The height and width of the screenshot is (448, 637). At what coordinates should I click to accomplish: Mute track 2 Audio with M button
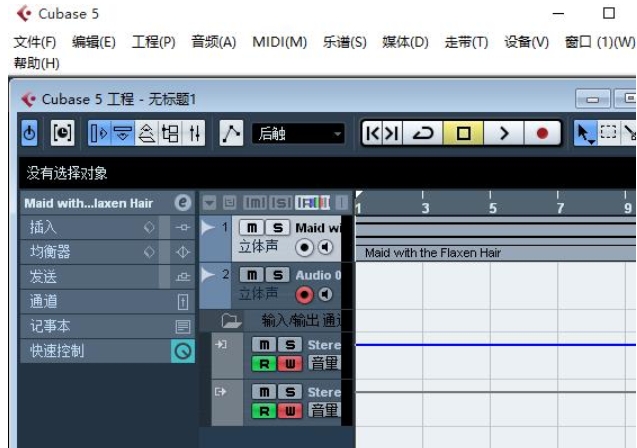(252, 275)
